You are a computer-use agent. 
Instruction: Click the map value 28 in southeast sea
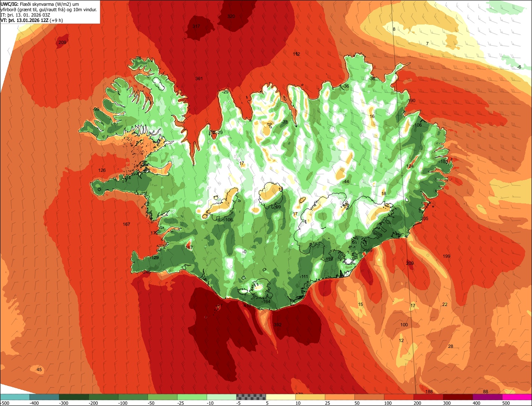pyautogui.click(x=451, y=346)
